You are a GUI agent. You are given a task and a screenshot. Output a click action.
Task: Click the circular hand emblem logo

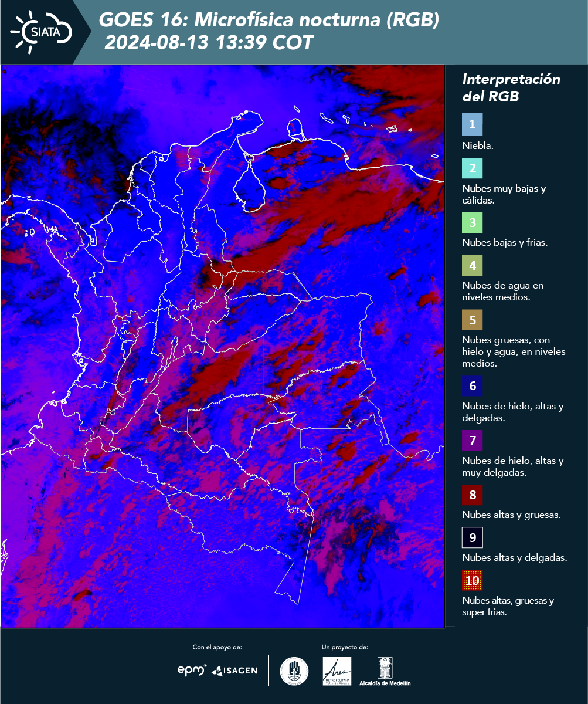pyautogui.click(x=294, y=671)
